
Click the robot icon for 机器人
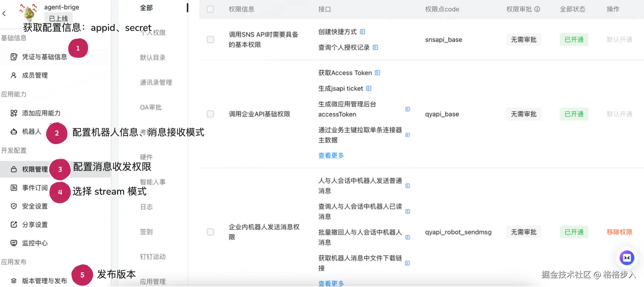coord(14,132)
